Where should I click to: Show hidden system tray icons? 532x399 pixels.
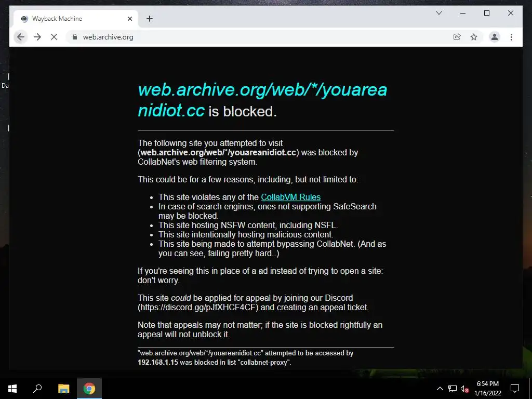click(440, 389)
